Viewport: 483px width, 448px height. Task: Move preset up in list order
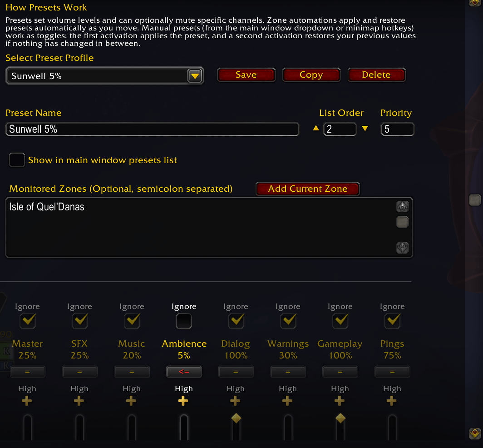tap(316, 128)
